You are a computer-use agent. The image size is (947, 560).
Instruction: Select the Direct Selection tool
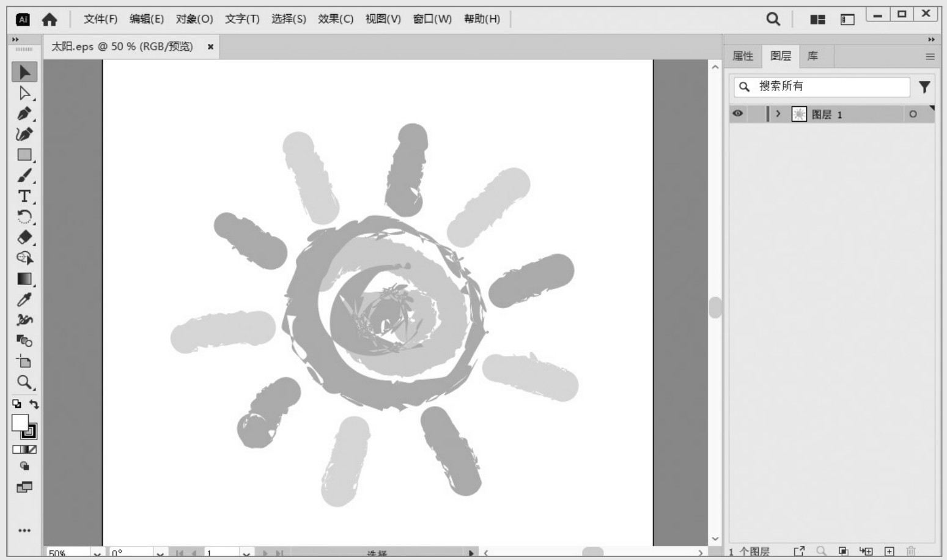[24, 93]
